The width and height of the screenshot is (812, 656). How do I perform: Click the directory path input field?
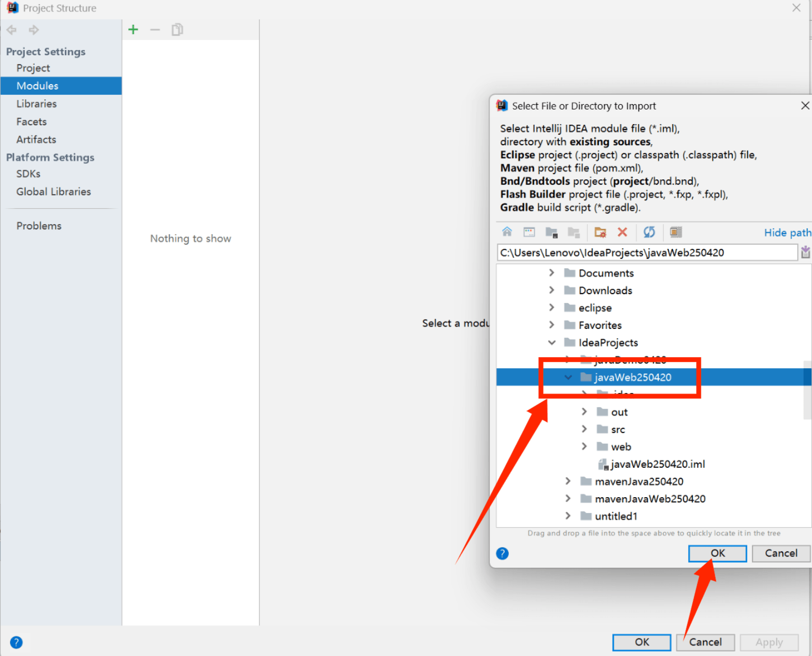pyautogui.click(x=647, y=253)
